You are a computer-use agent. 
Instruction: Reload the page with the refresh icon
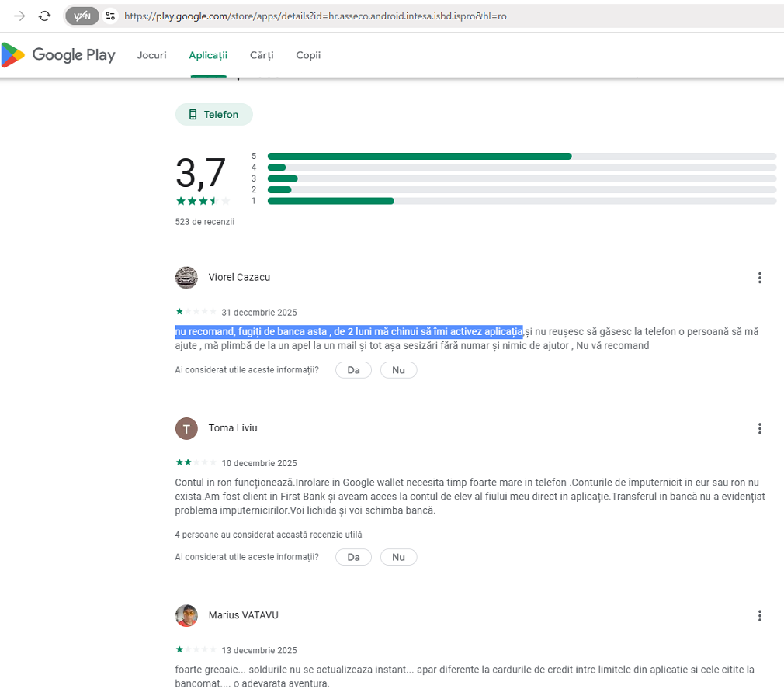click(45, 16)
